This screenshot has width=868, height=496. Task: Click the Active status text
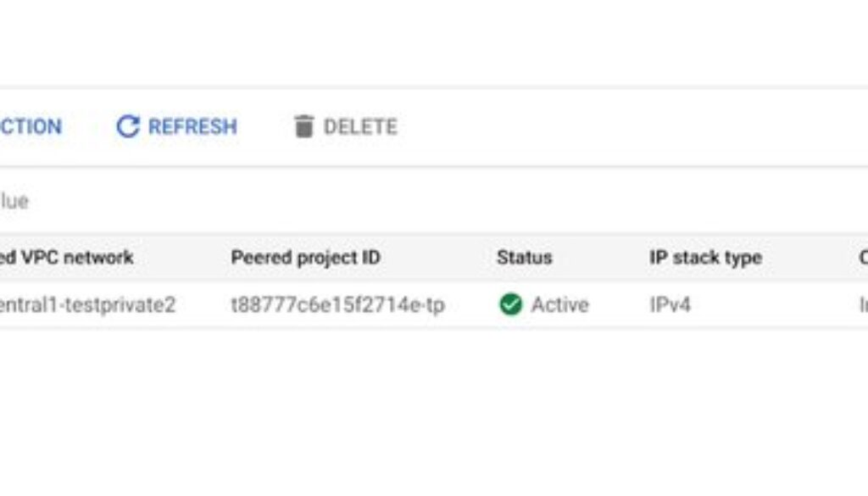(x=559, y=304)
